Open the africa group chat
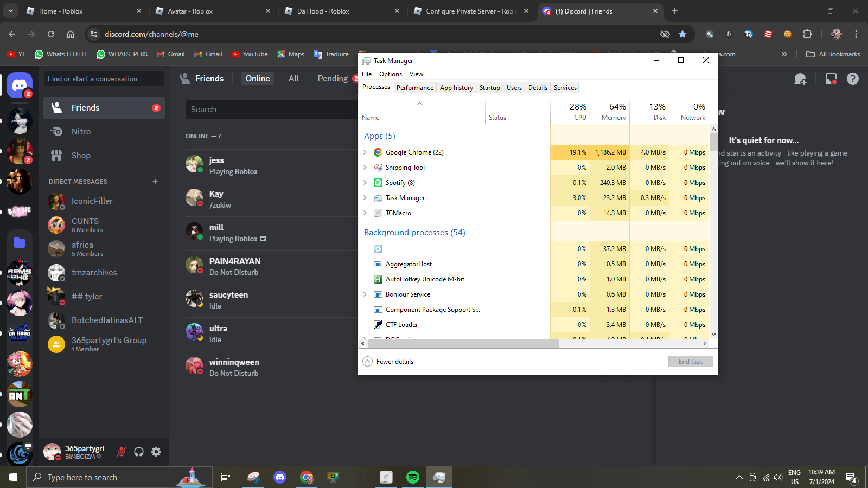 click(104, 249)
